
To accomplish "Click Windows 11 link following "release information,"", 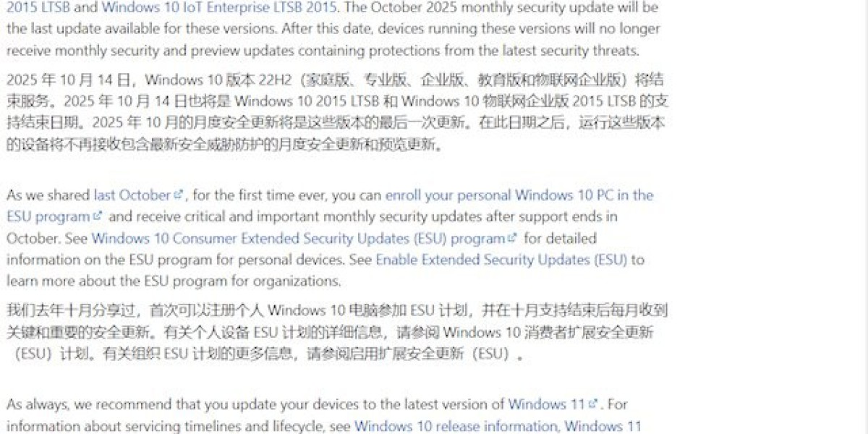I will point(603,426).
